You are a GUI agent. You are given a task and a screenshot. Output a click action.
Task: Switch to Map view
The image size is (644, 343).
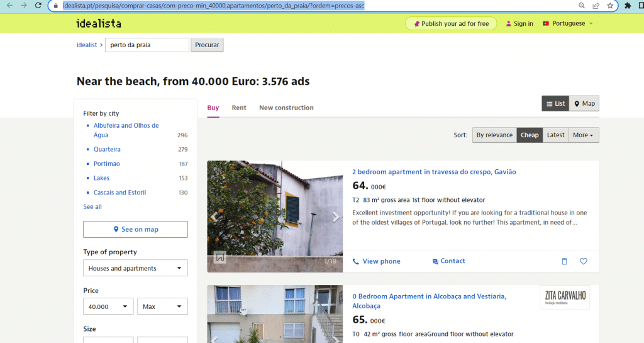tap(584, 103)
